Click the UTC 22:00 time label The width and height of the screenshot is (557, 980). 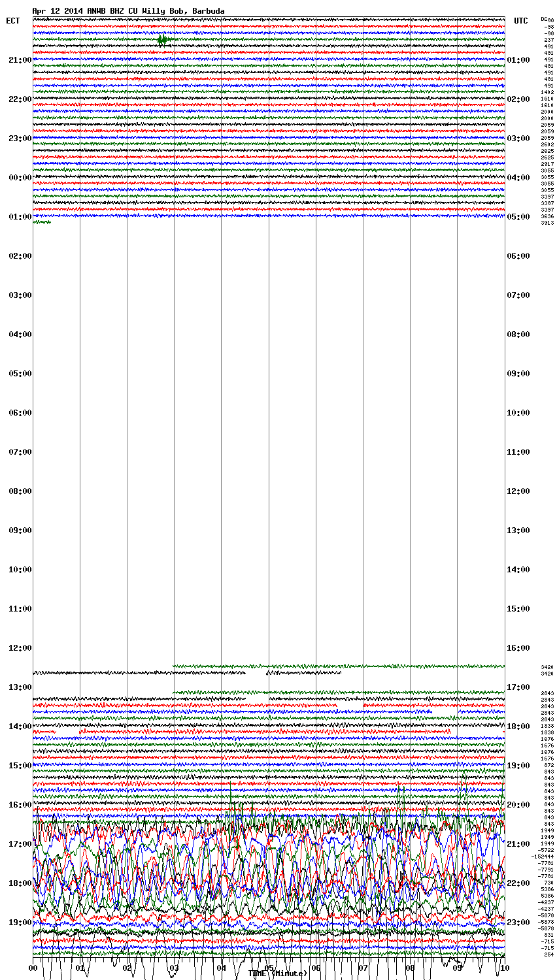(x=518, y=883)
